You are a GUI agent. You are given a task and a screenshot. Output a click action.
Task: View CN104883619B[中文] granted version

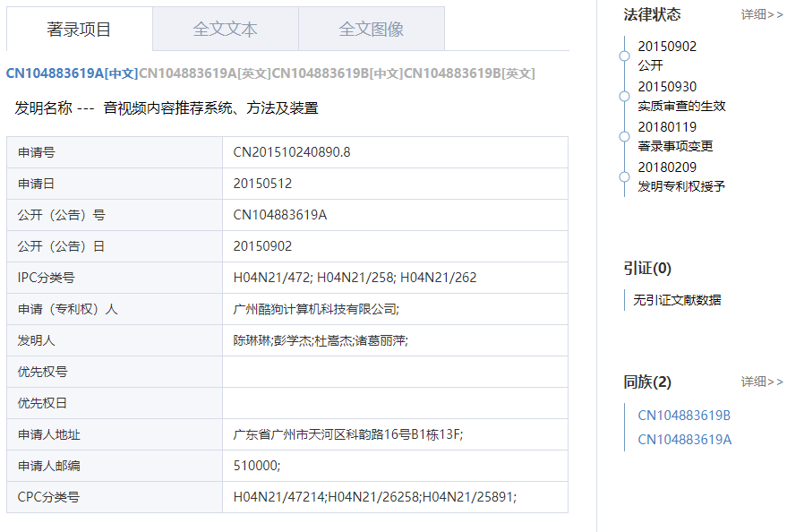click(337, 73)
